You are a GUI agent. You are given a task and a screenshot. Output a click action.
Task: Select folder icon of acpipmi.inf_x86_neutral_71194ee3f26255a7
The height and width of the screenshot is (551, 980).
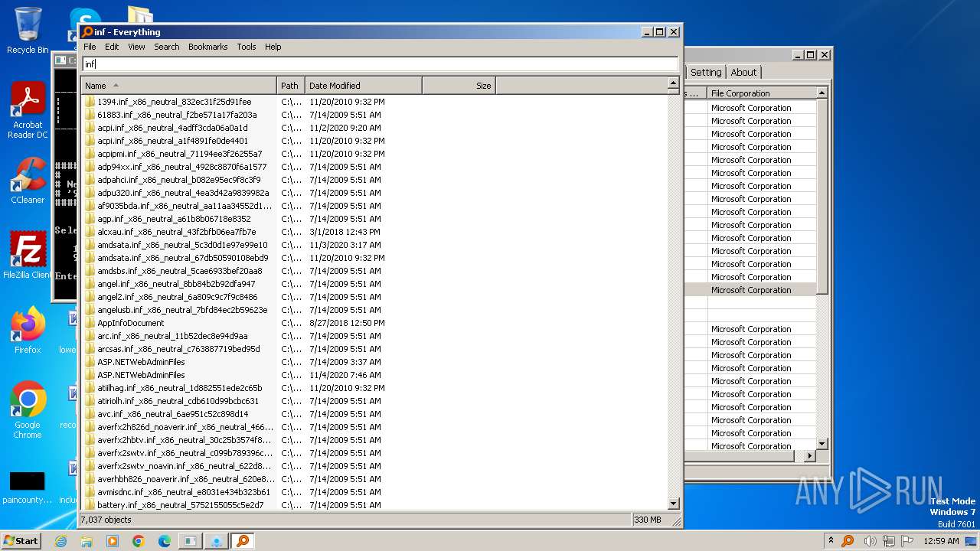point(90,154)
